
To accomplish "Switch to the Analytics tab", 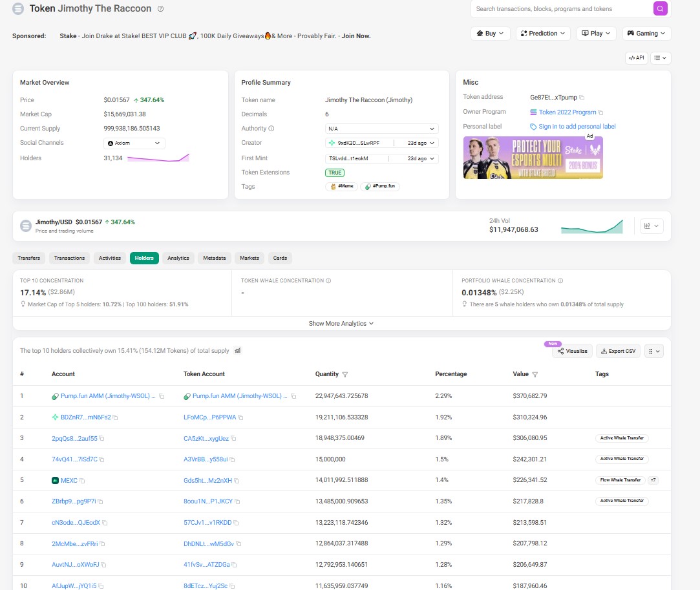I will coord(178,258).
